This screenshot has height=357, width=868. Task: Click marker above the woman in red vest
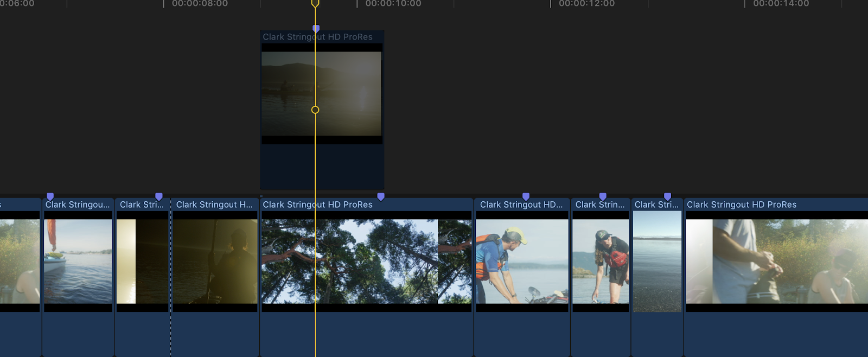603,196
